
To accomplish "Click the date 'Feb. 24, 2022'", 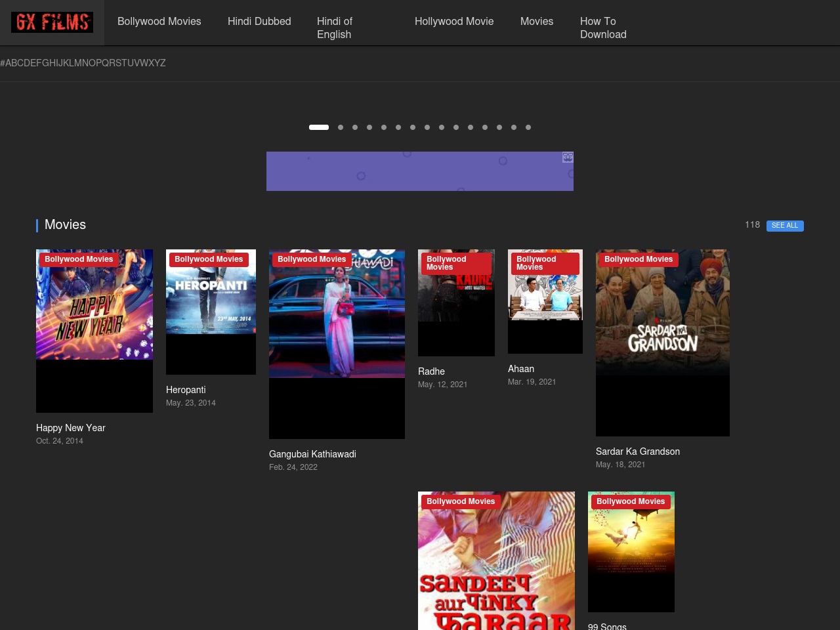I will coord(293,467).
